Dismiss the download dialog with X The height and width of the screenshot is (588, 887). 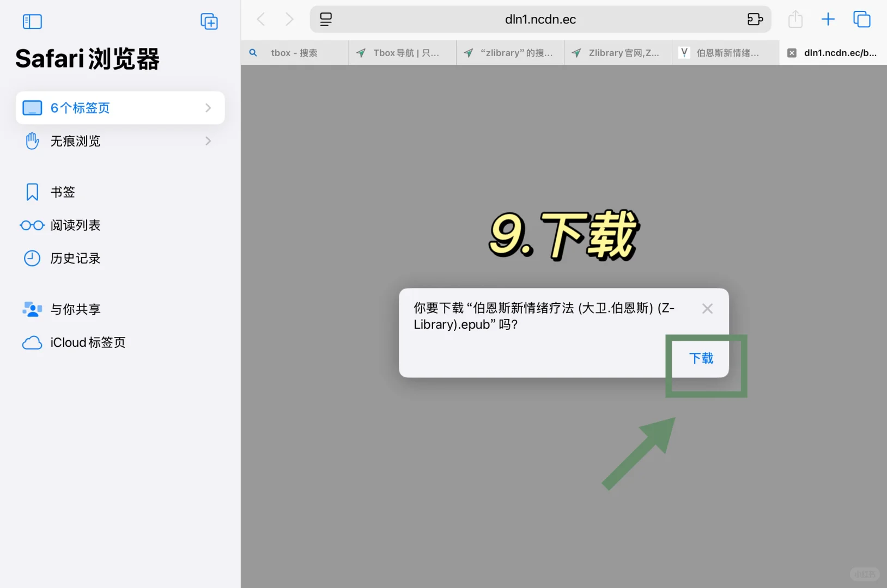[x=707, y=309]
